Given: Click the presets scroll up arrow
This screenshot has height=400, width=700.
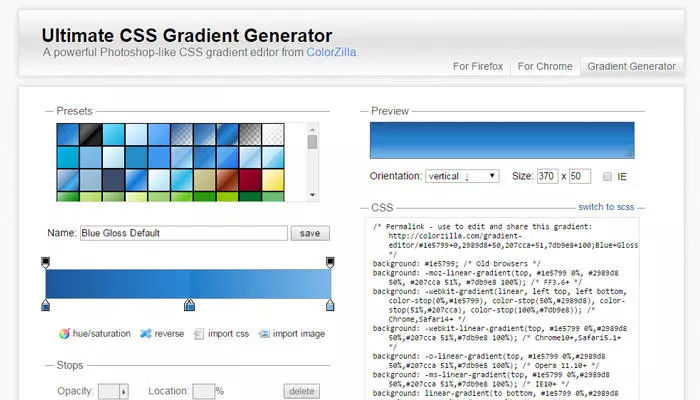Looking at the screenshot, I should (x=312, y=129).
